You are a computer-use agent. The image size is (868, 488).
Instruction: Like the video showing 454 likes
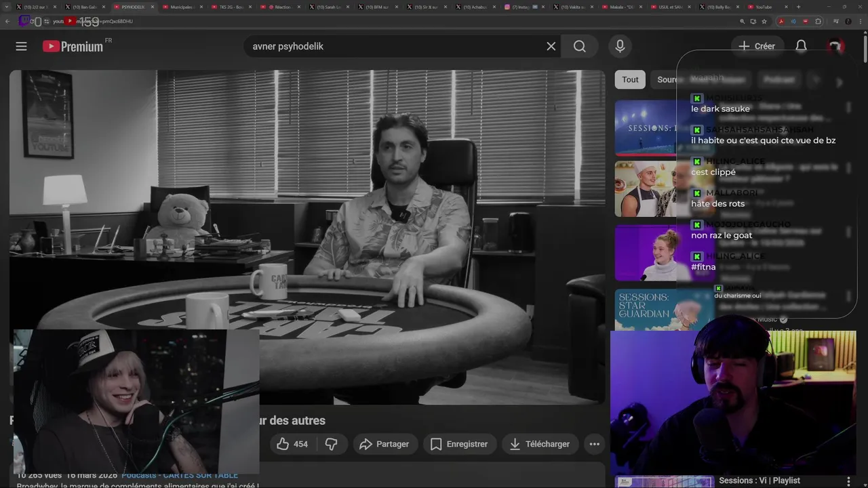coord(292,444)
